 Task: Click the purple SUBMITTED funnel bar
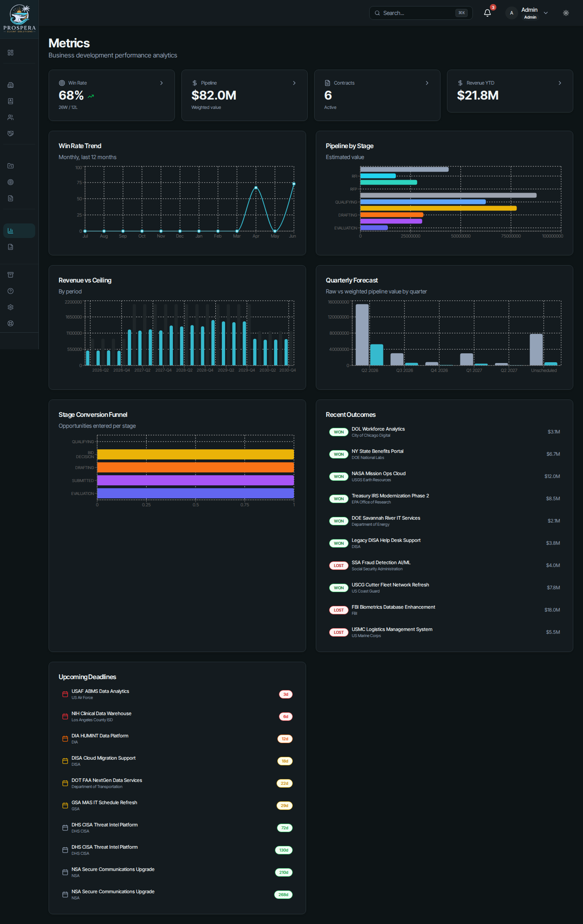pyautogui.click(x=196, y=480)
